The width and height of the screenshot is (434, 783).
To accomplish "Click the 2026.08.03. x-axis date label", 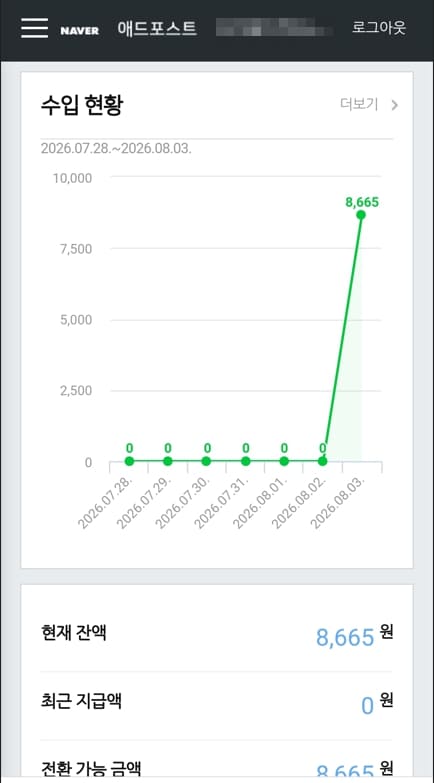I will [x=339, y=502].
